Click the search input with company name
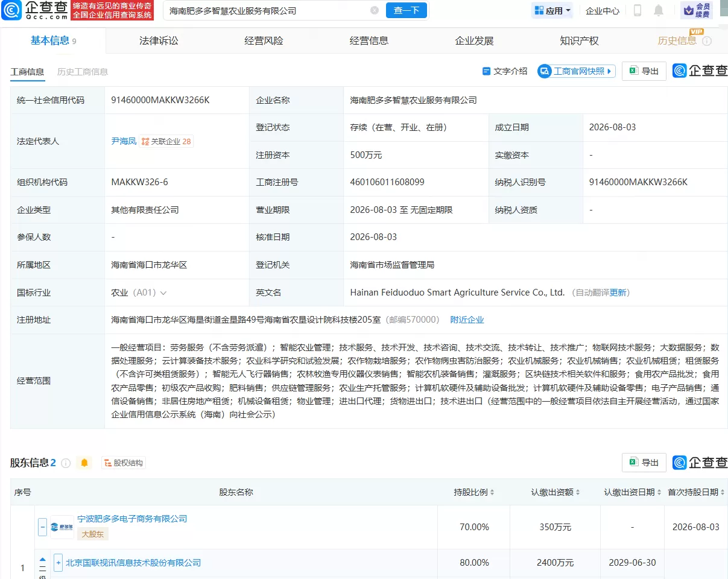This screenshot has width=728, height=579. point(267,10)
